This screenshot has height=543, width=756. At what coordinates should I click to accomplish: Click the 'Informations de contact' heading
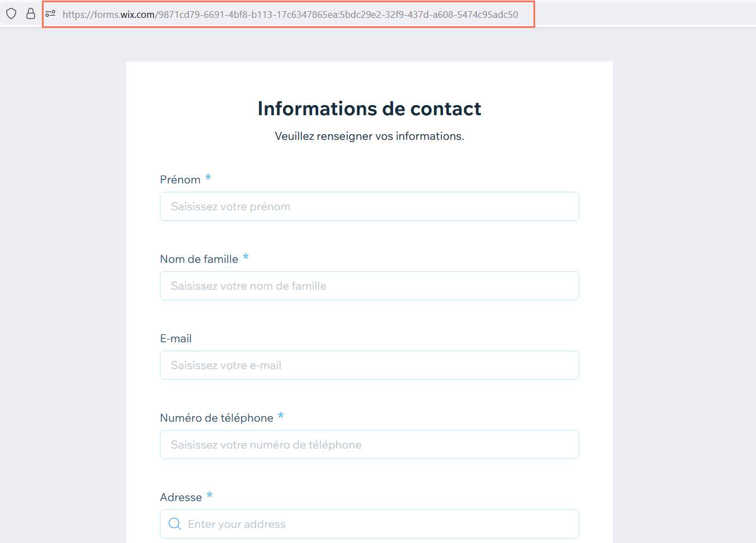[x=369, y=108]
